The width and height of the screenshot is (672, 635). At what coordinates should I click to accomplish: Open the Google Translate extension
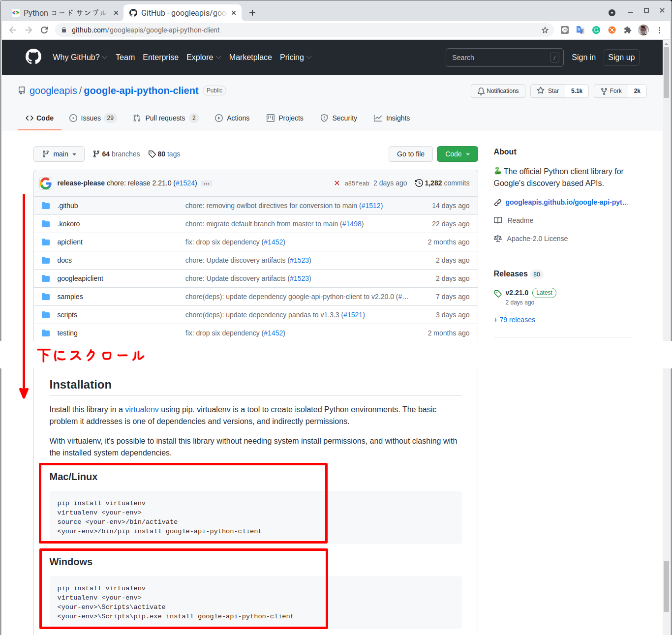[x=580, y=30]
